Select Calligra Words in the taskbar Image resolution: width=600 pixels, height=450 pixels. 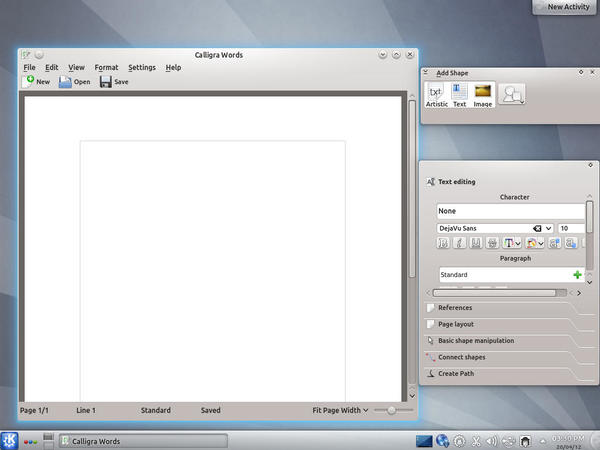(143, 441)
